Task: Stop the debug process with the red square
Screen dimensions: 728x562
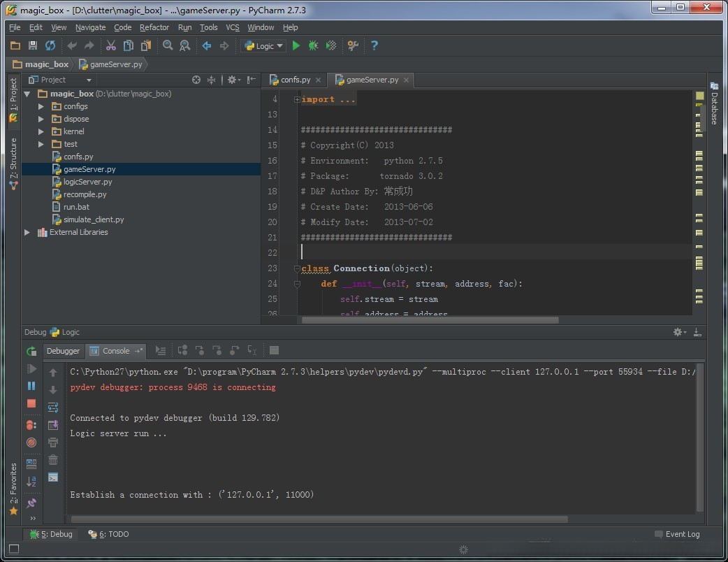Action: point(31,403)
